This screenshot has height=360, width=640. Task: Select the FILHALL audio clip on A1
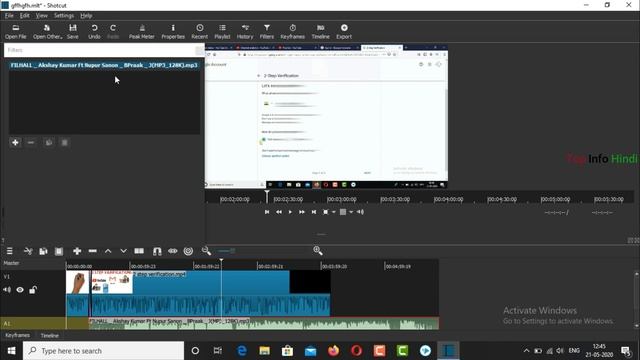tap(264, 324)
